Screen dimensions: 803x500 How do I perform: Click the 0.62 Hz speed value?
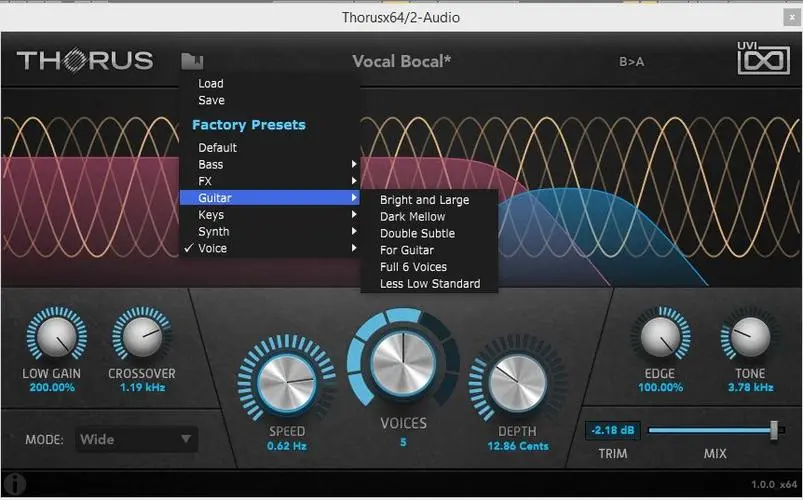(287, 446)
